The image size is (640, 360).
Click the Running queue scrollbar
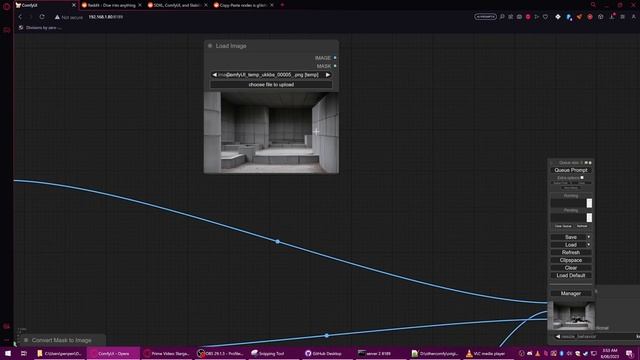tap(589, 203)
